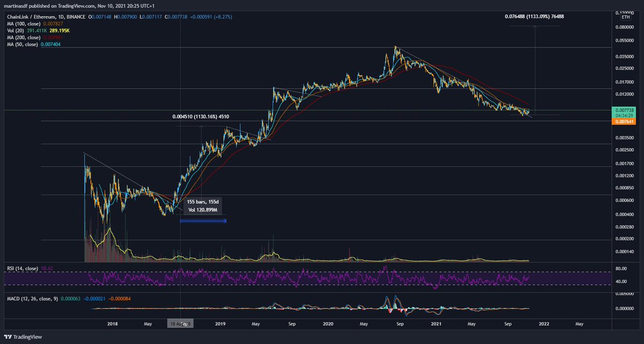Click the 0.000400 value on the price scale

625,214
